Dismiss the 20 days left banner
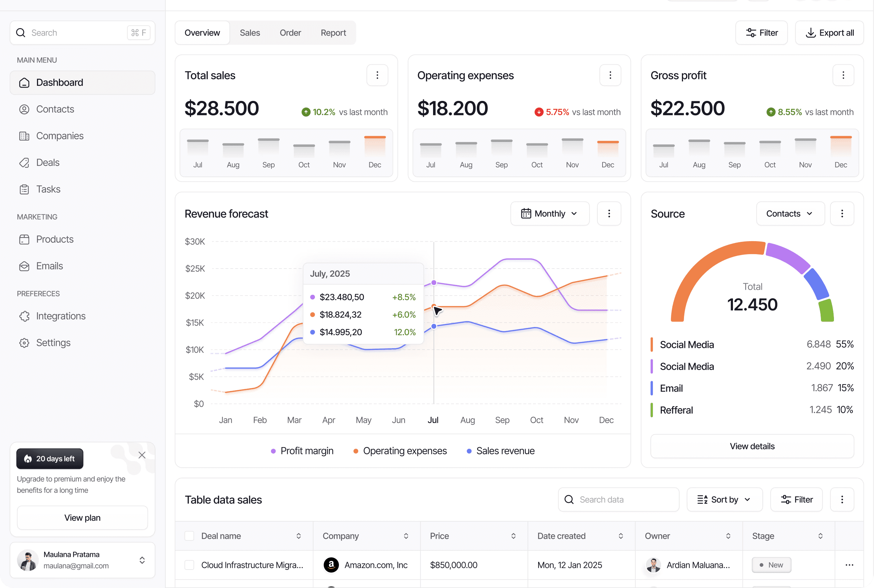 [x=142, y=455]
